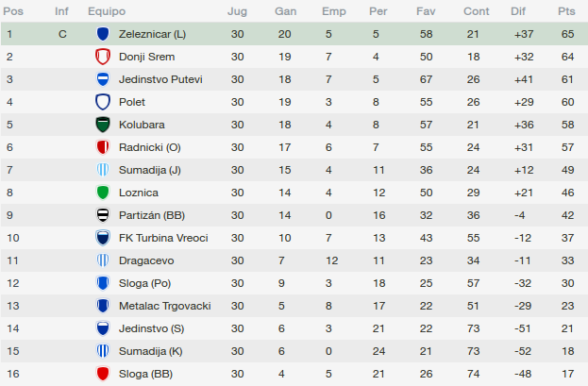This screenshot has height=386, width=588.
Task: Select the Loznica green shield icon
Action: 103,193
